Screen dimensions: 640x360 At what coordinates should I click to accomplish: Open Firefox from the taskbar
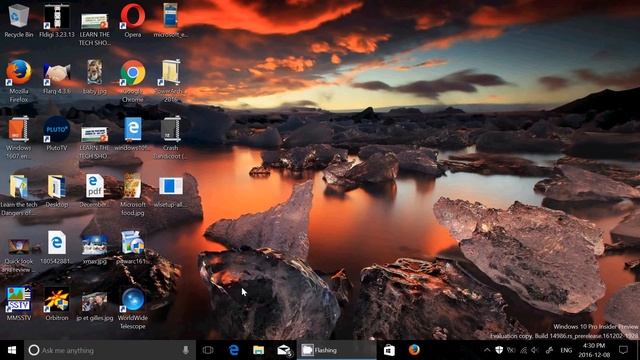pyautogui.click(x=414, y=350)
